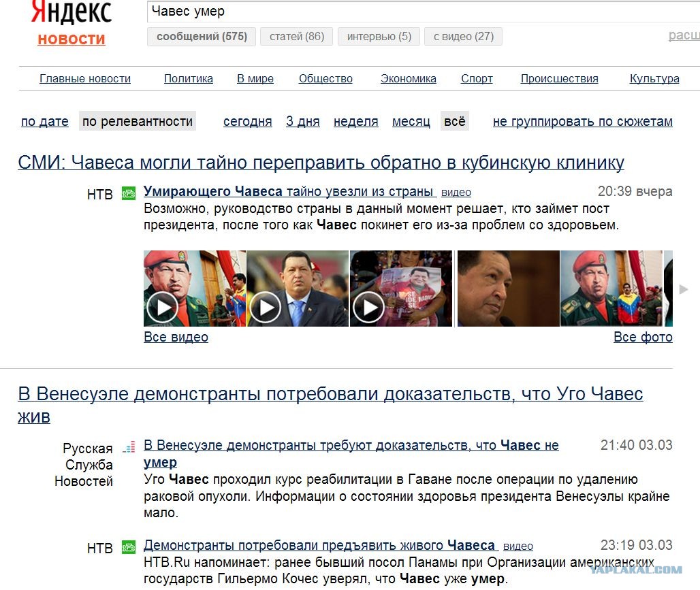
Task: Click the search field containing 'Чавес умер'
Action: coord(424,11)
